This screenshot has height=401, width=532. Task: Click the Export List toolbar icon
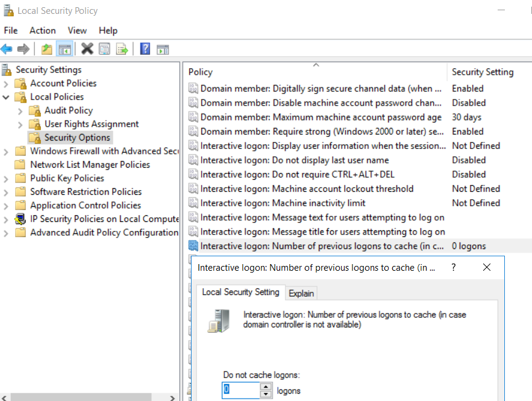pos(121,48)
